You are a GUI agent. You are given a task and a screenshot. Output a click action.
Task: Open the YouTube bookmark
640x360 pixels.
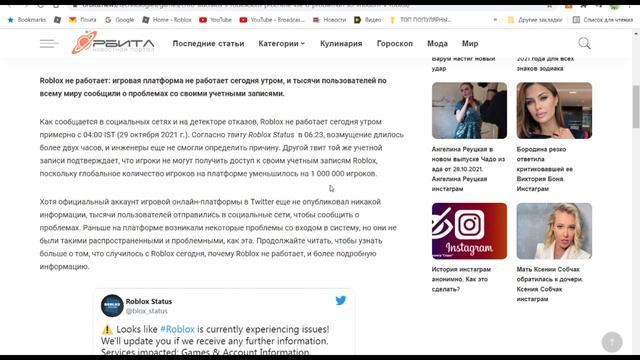coord(215,20)
